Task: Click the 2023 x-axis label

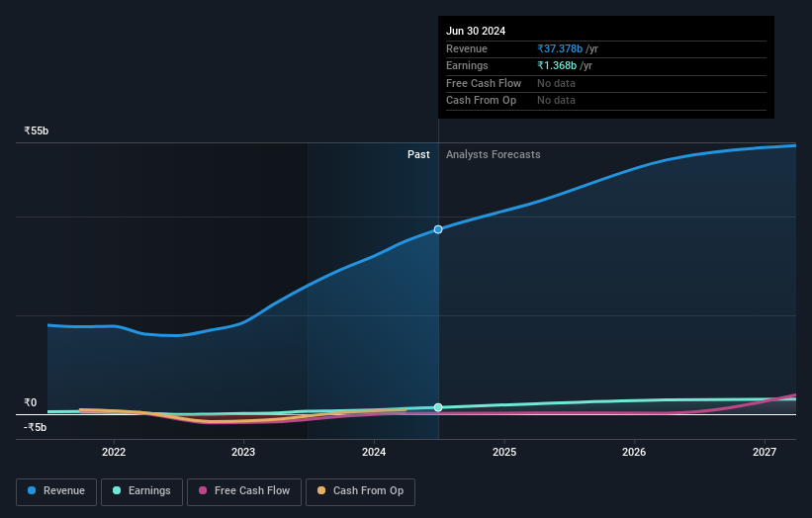Action: pos(243,452)
